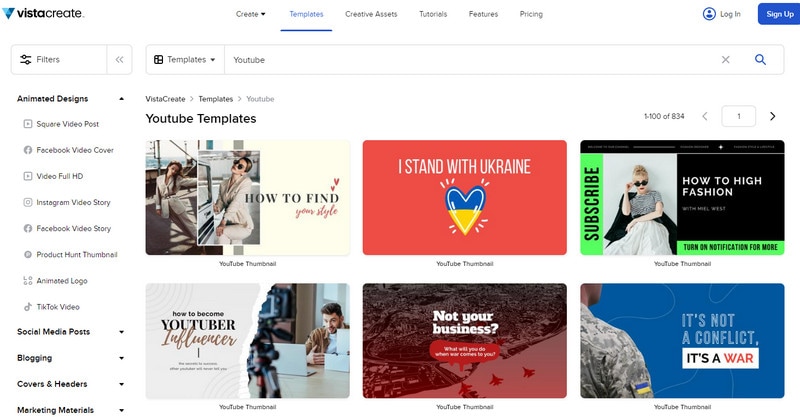Expand the Blogging section
Viewport: 800px width, 417px height.
click(121, 358)
